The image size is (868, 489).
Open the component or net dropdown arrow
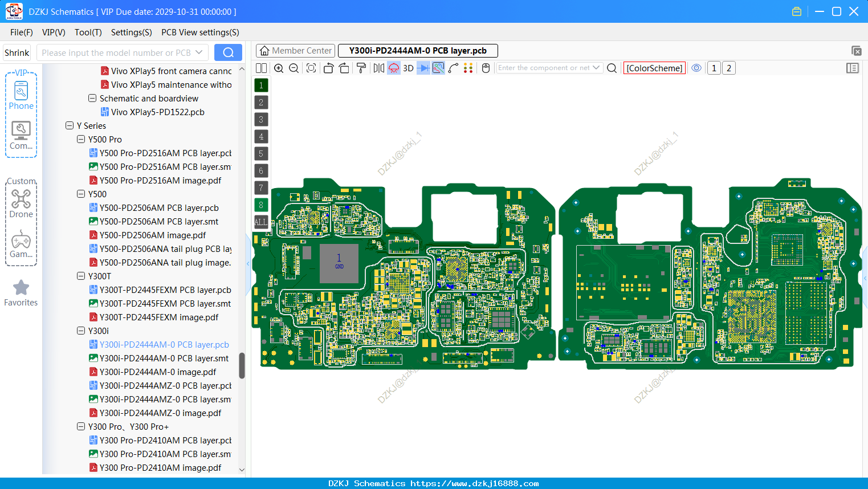coord(596,68)
